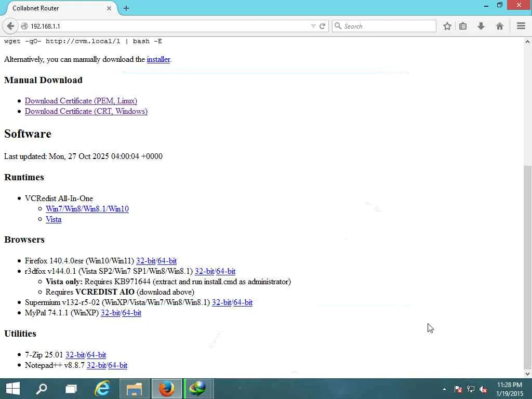Go to the Firefox home page icon

pyautogui.click(x=499, y=26)
